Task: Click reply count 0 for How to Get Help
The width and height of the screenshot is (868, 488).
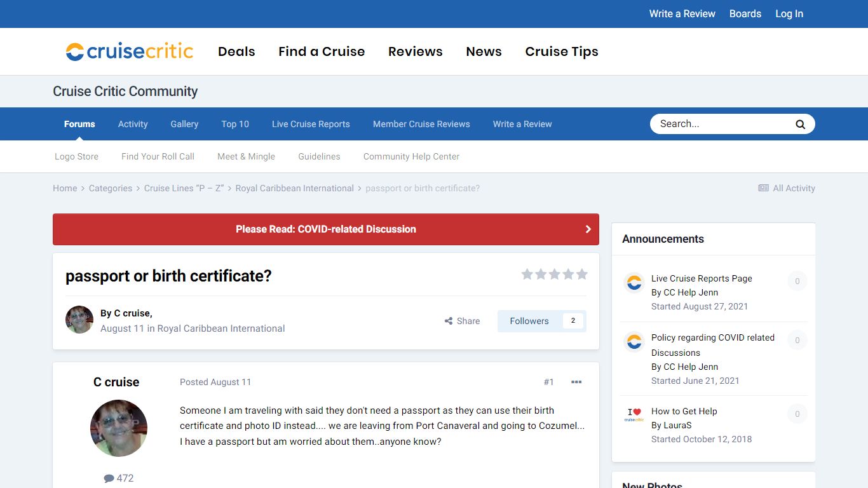Action: pyautogui.click(x=797, y=414)
